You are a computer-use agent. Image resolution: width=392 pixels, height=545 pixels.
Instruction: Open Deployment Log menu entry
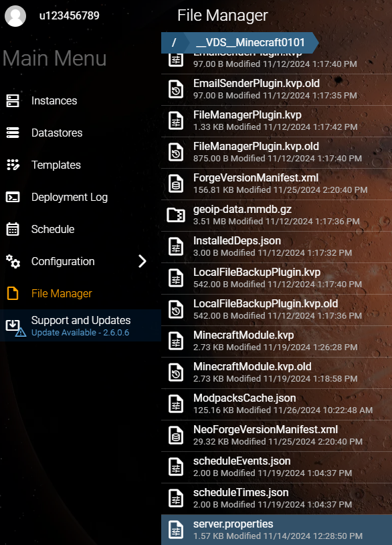tap(70, 197)
